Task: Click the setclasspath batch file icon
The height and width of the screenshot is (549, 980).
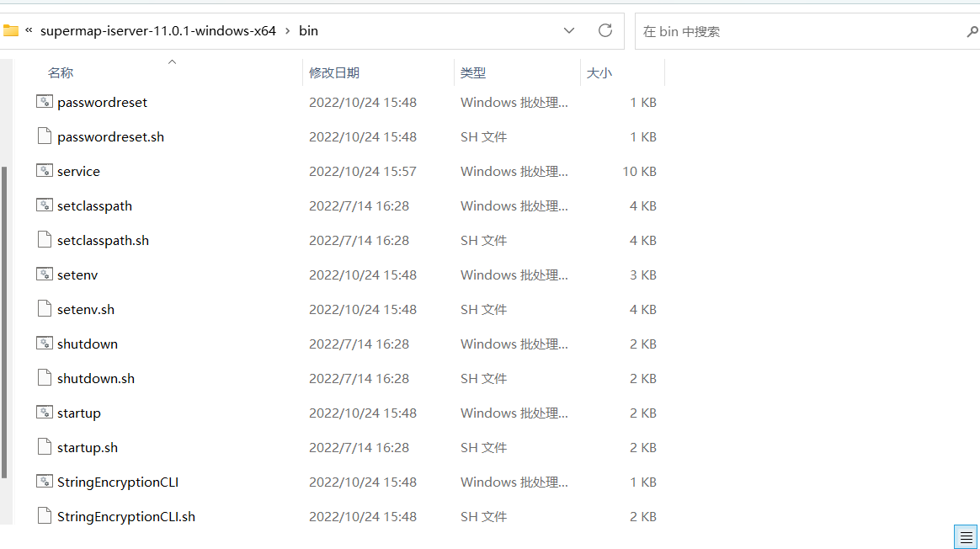Action: coord(45,205)
